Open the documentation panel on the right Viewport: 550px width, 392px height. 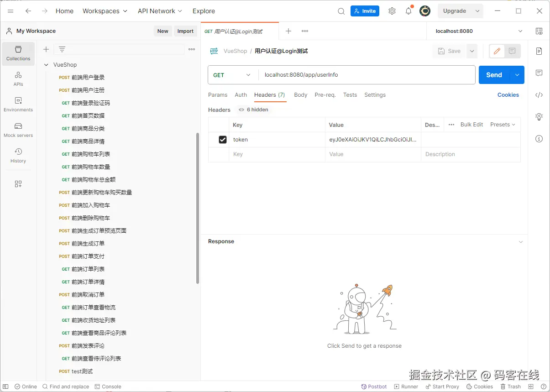point(539,52)
